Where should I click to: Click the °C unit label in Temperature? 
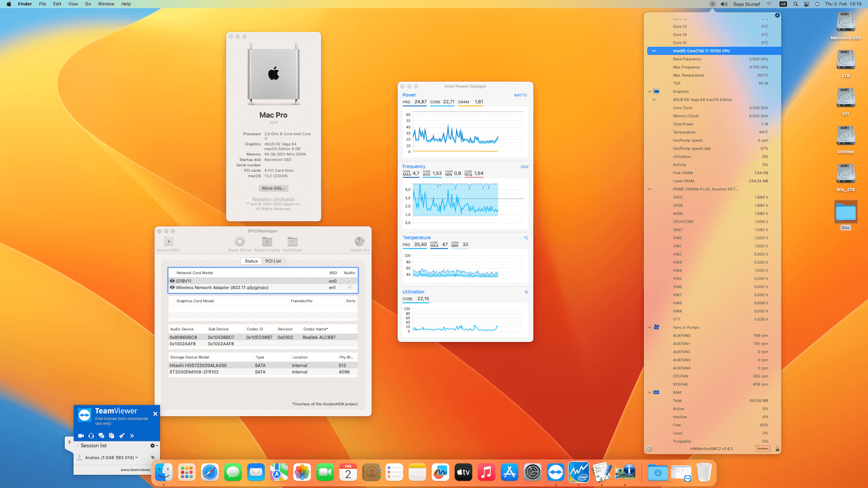coord(526,238)
